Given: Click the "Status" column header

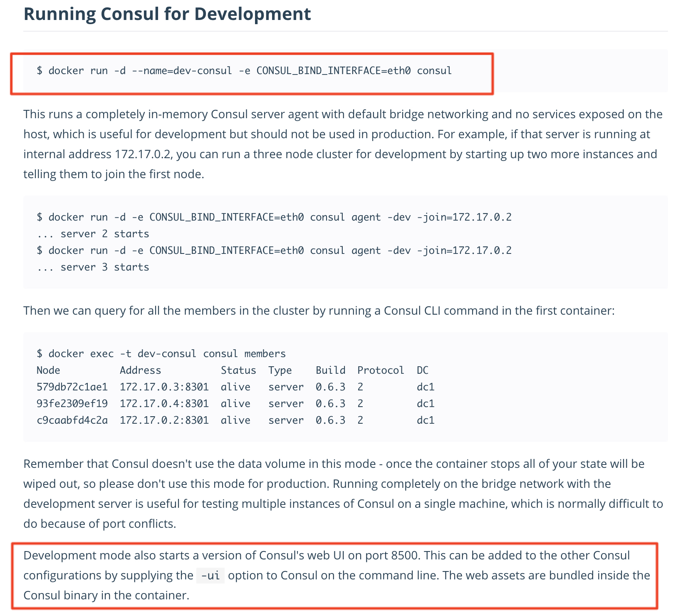Looking at the screenshot, I should 238,370.
